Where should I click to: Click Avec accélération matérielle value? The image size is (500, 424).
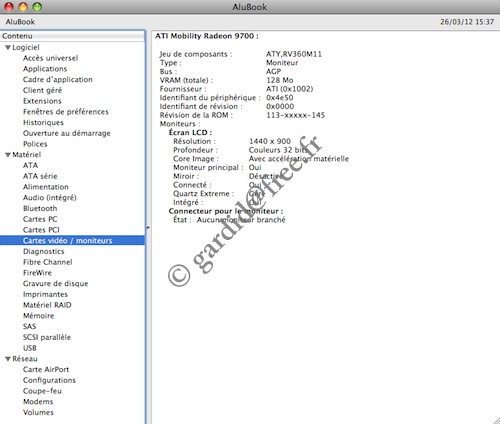pos(299,159)
